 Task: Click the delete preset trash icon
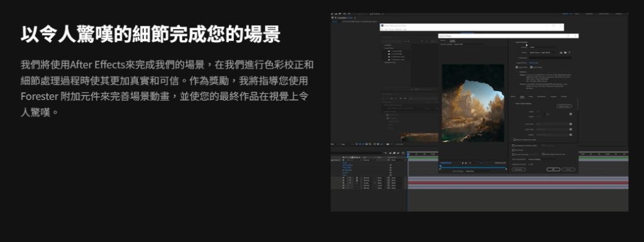[x=569, y=53]
